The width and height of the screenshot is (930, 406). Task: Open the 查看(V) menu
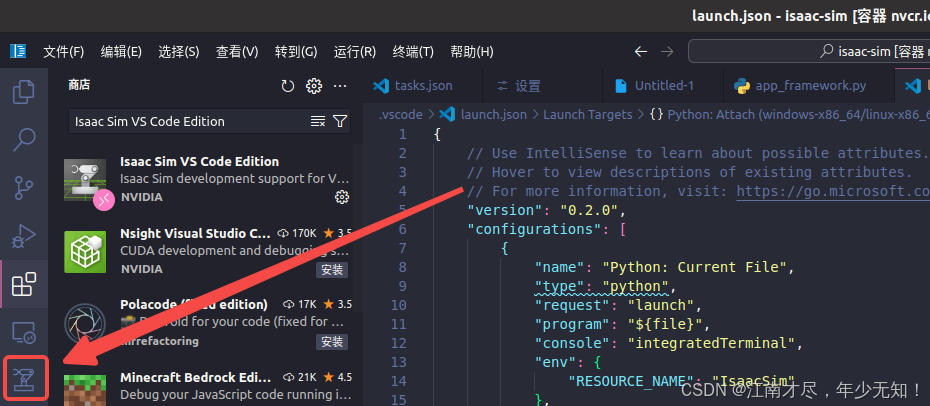[x=237, y=52]
